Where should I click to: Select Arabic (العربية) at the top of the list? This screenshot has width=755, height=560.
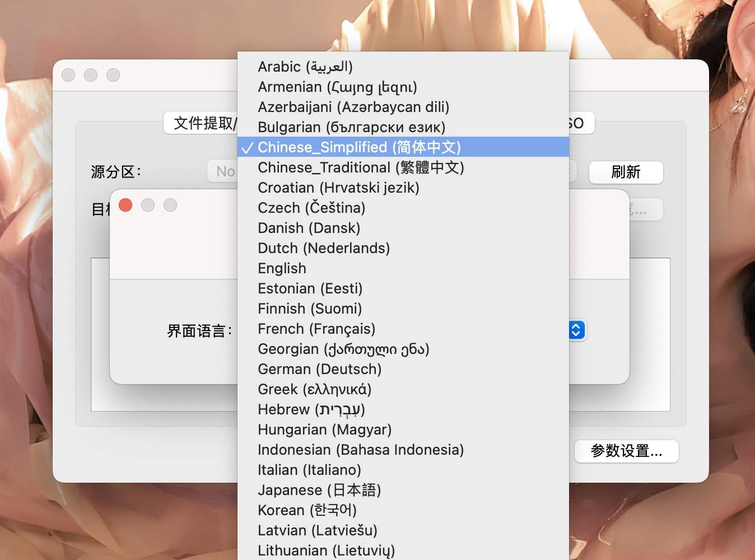click(x=305, y=67)
